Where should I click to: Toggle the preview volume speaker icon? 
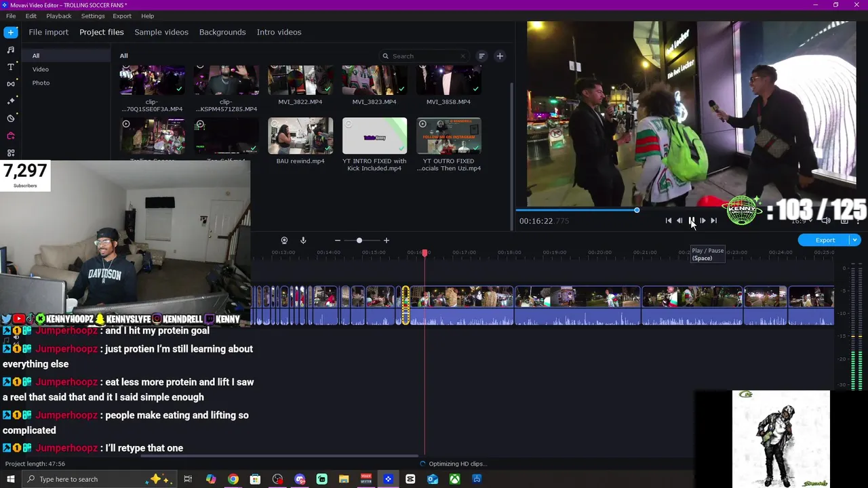[x=826, y=221]
